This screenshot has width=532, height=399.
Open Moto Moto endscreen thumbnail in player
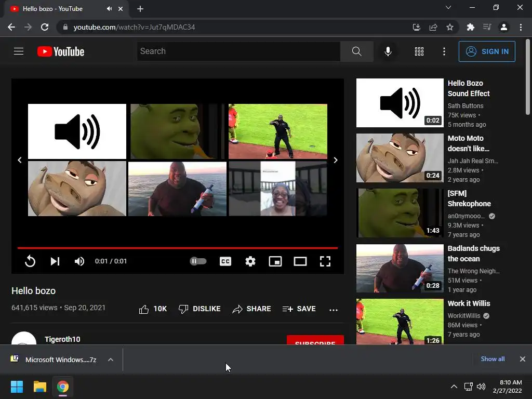[77, 188]
